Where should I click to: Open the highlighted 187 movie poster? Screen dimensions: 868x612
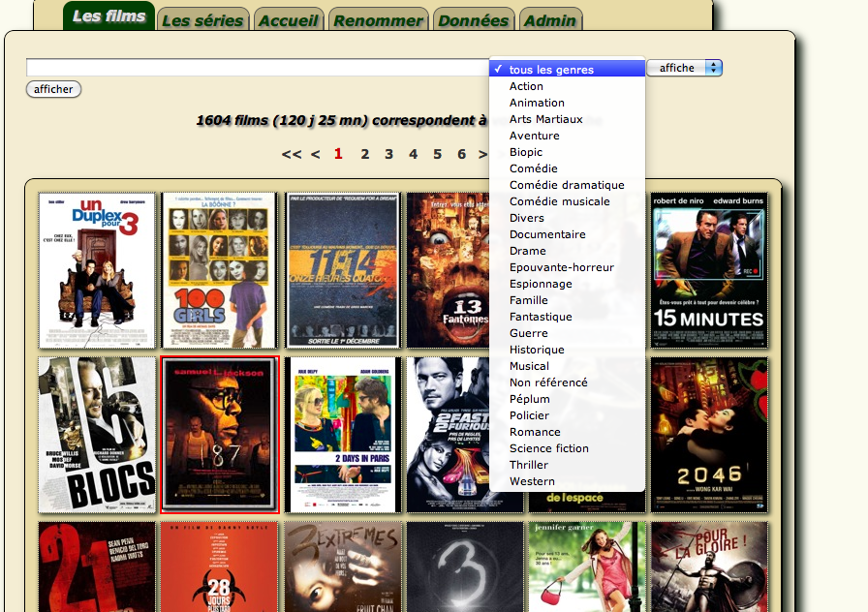point(220,435)
